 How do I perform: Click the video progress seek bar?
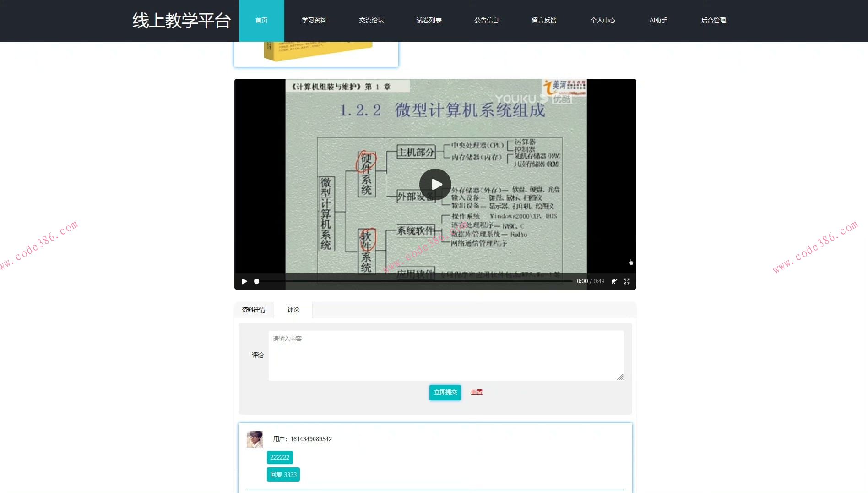[413, 281]
